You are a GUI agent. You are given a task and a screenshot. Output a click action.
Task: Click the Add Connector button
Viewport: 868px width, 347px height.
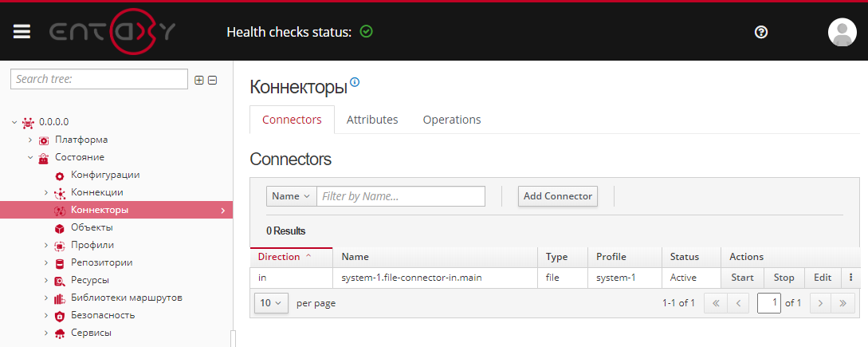558,196
